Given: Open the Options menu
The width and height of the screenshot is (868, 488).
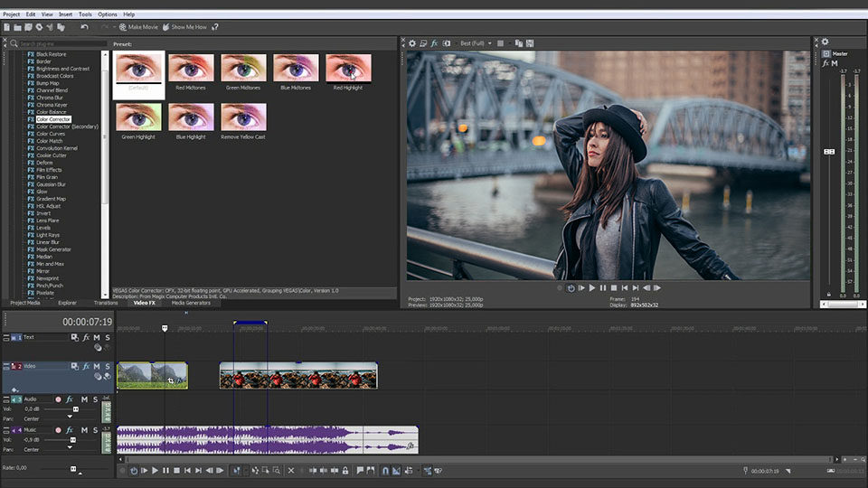Looking at the screenshot, I should tap(108, 14).
